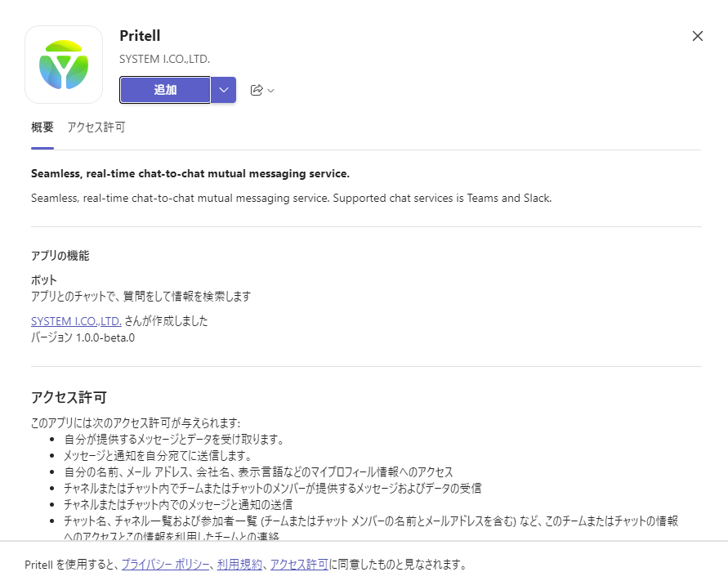
Task: Expand the share options chevron
Action: (271, 91)
